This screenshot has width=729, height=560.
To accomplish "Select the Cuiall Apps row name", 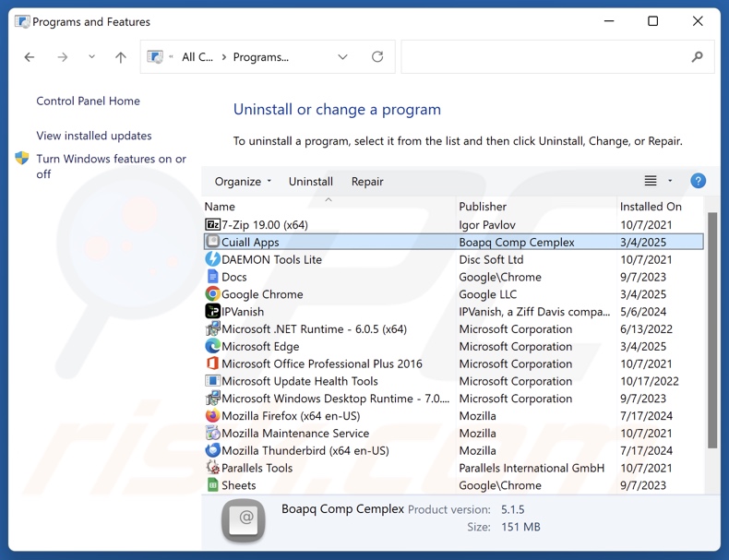I will 250,242.
